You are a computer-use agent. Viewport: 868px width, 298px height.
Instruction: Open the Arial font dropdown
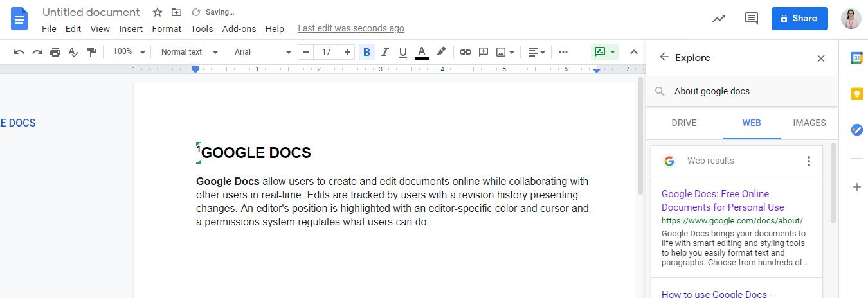(262, 52)
